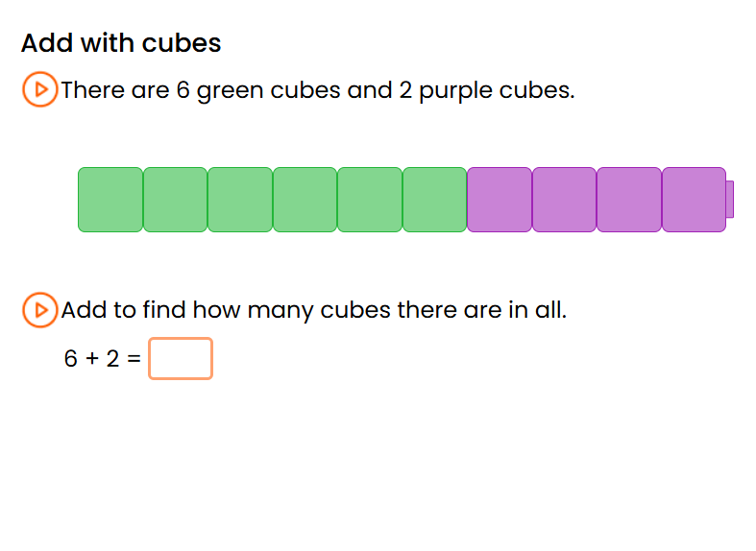Click the third purple cube from the left
Viewport: 756px width, 551px height.
tap(629, 200)
